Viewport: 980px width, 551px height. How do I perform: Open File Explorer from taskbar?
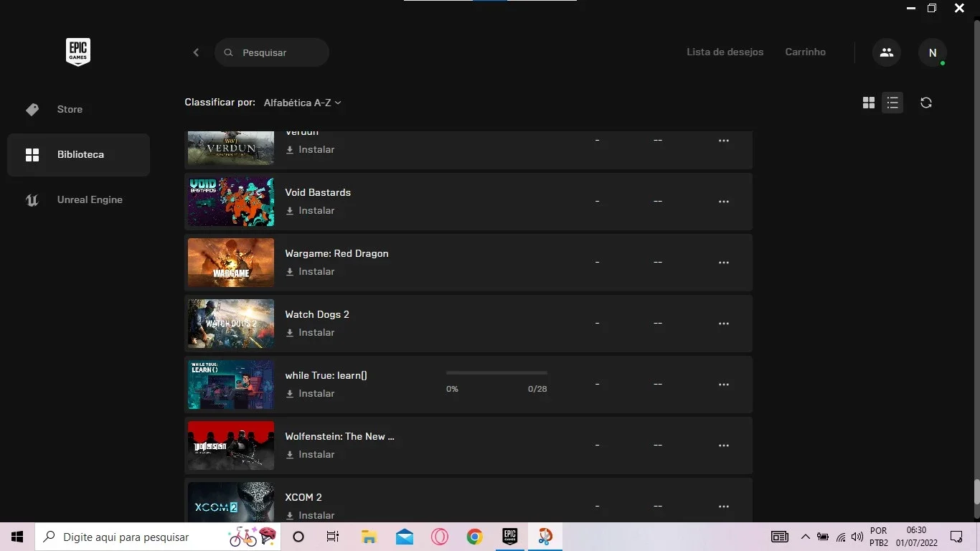pos(369,537)
